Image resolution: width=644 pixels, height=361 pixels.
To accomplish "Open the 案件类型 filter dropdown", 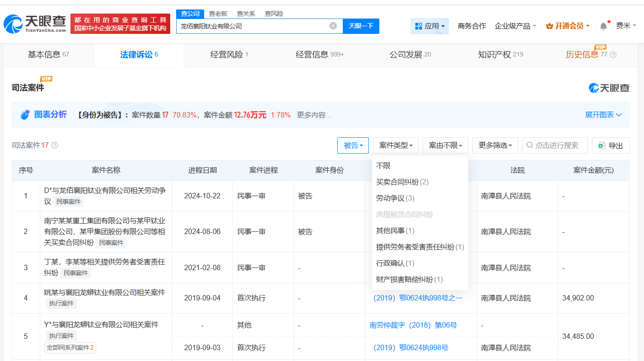I will tap(396, 145).
